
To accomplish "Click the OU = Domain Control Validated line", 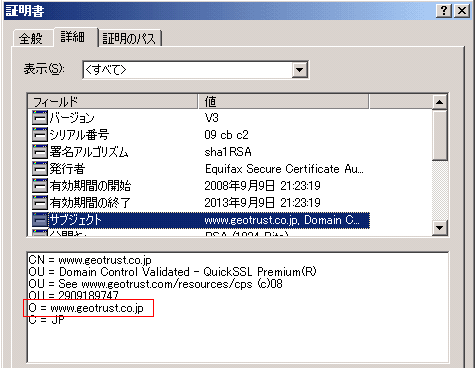I will pyautogui.click(x=172, y=272).
